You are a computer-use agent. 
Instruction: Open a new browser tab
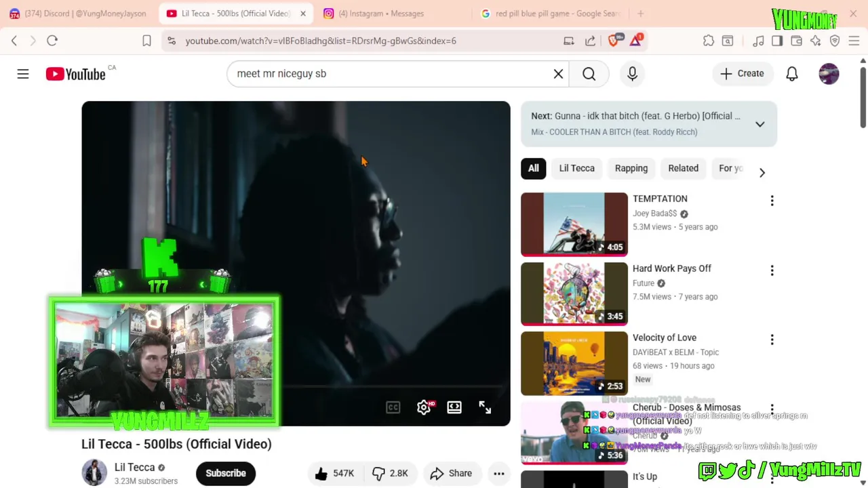(640, 14)
